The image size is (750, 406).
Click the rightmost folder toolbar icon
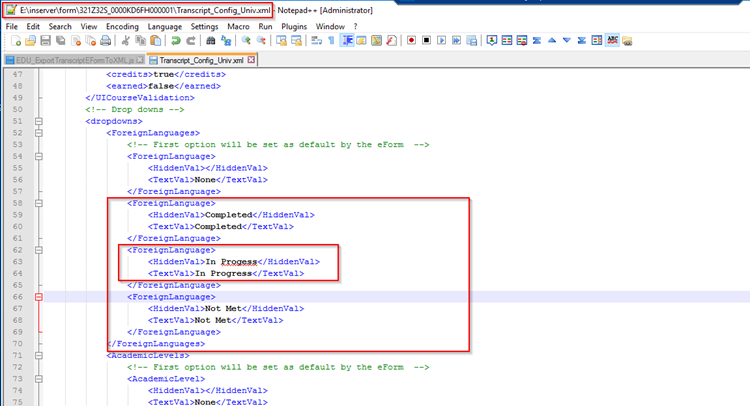tap(627, 41)
